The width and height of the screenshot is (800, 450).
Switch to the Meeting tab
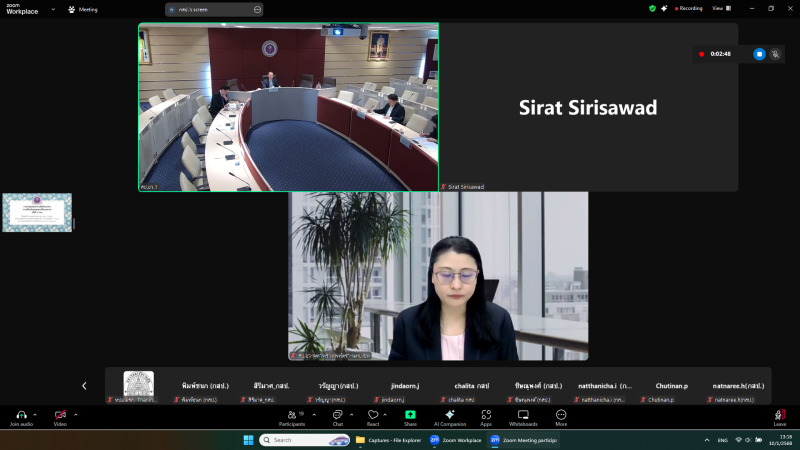click(83, 9)
